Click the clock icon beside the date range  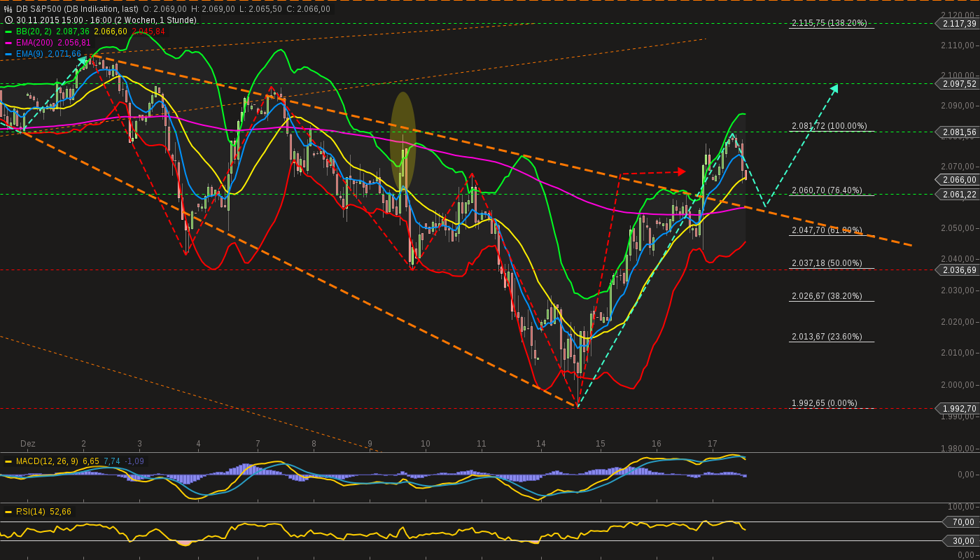point(8,20)
